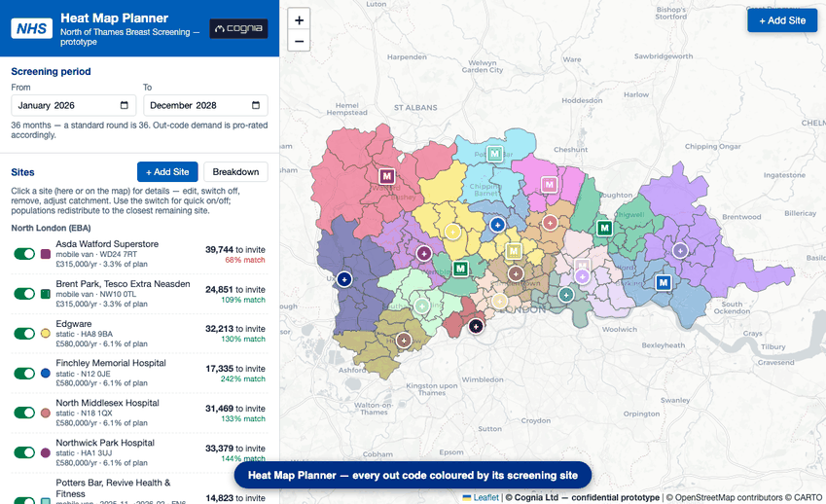826x504 pixels.
Task: Select Finchley Memorial Hospital site name
Action: tap(111, 363)
